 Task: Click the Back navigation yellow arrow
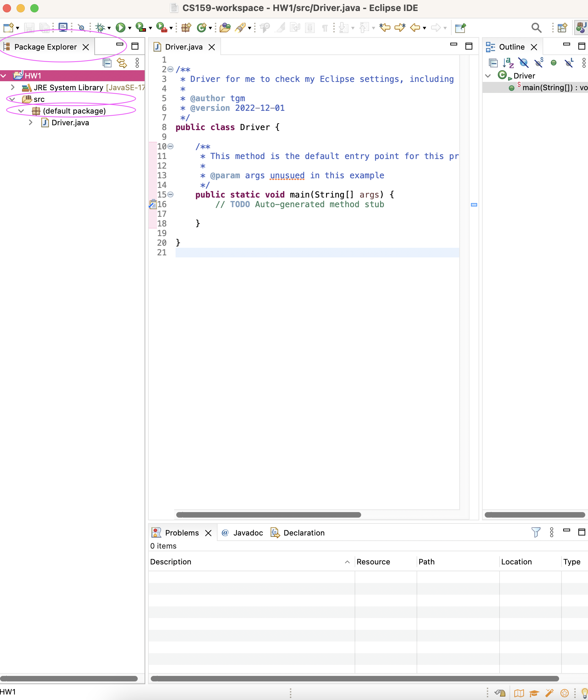(415, 28)
